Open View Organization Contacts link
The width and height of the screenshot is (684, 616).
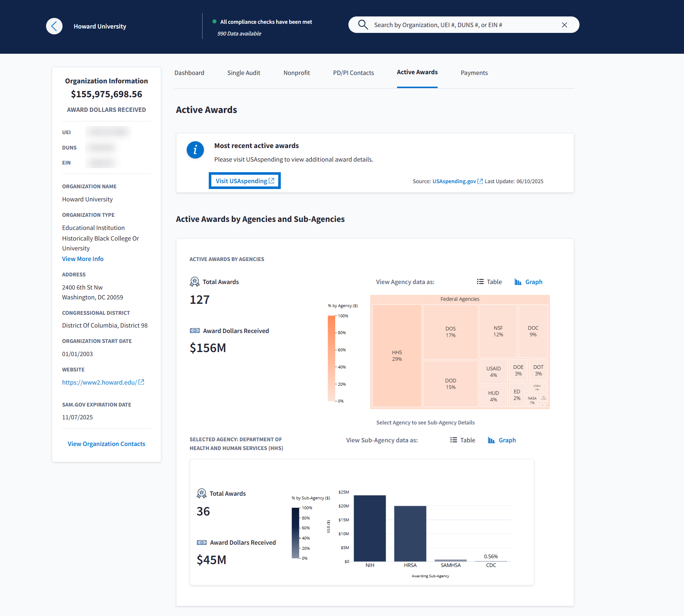coord(106,444)
